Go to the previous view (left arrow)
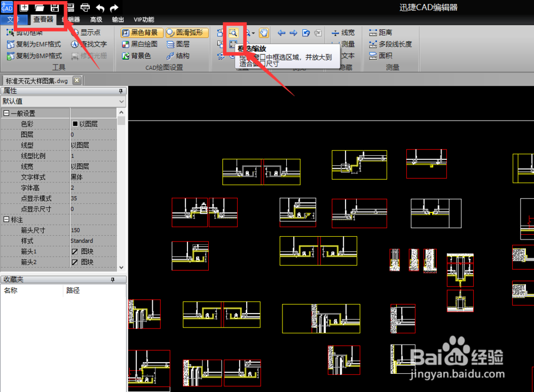Screen dimensions: 534x392 [x=281, y=33]
